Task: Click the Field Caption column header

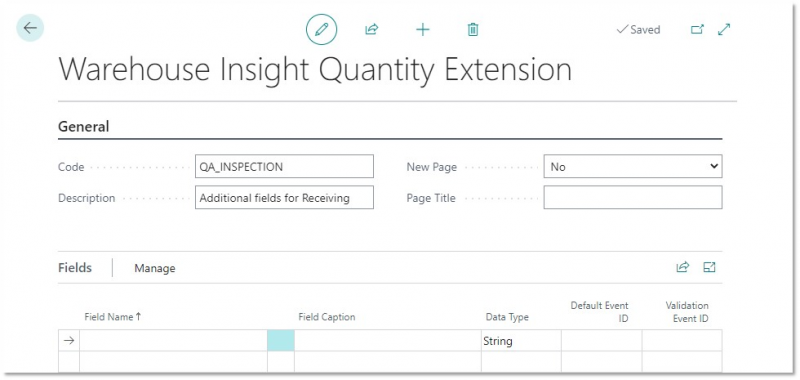Action: [327, 317]
